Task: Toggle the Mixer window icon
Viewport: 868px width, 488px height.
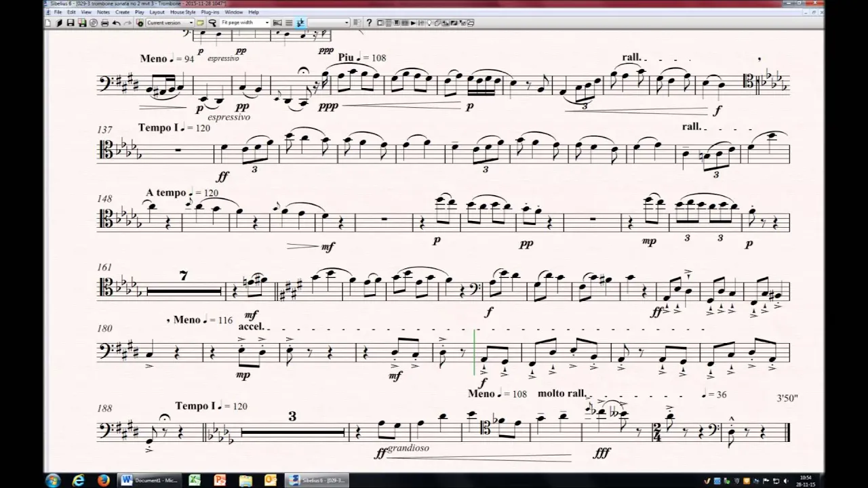Action: [x=421, y=22]
